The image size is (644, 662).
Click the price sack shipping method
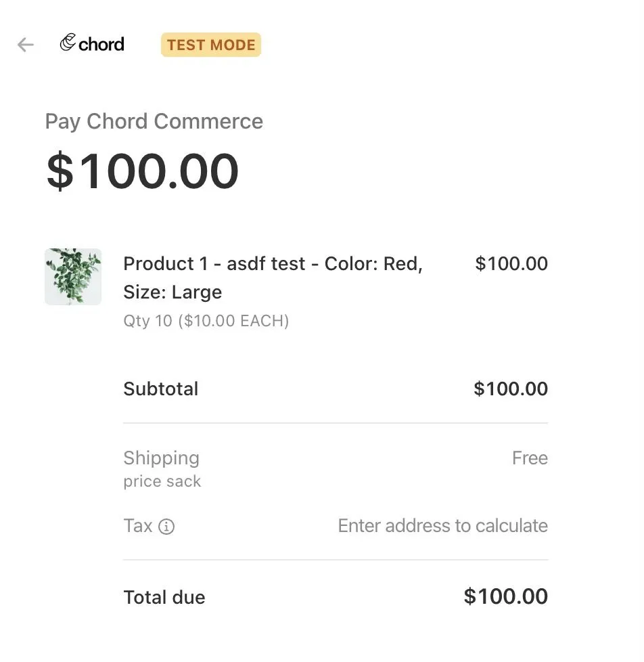[162, 481]
